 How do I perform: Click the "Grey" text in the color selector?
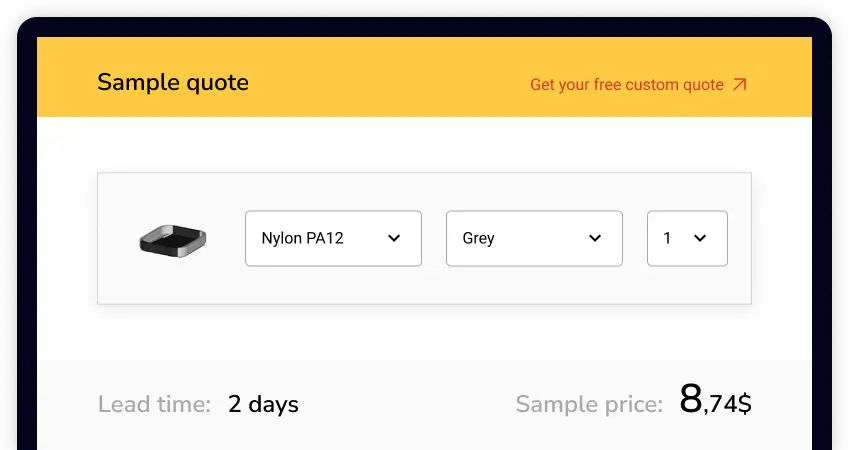(479, 238)
